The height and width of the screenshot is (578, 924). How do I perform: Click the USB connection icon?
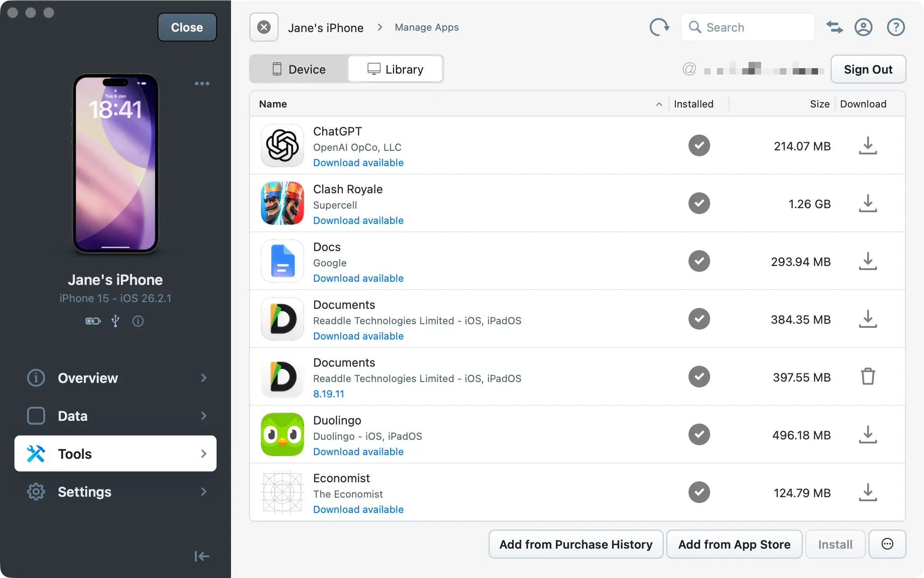tap(115, 321)
